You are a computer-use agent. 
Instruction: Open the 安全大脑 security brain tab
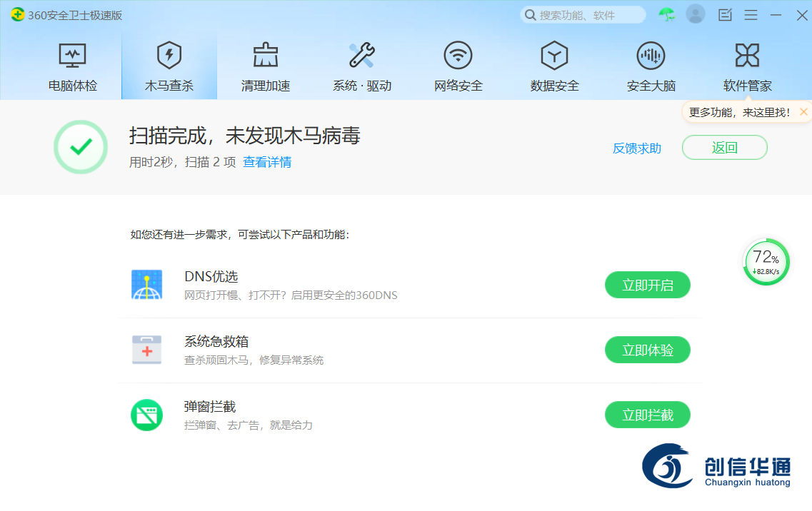[x=651, y=67]
